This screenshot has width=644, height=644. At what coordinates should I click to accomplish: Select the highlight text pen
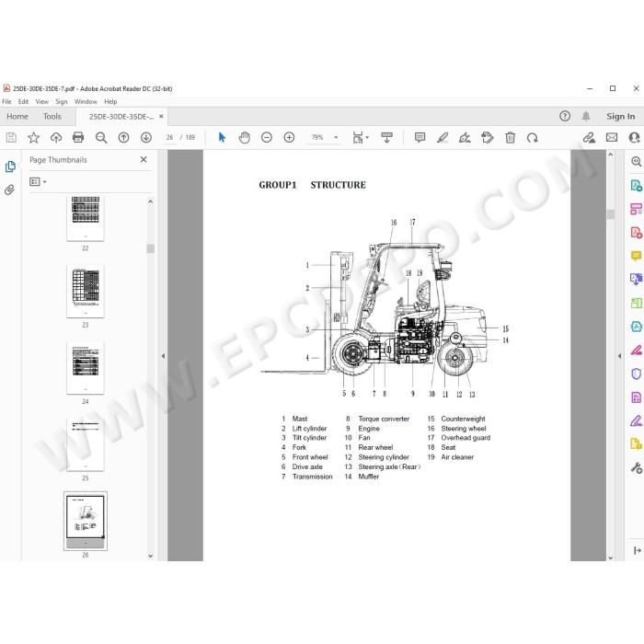click(443, 138)
